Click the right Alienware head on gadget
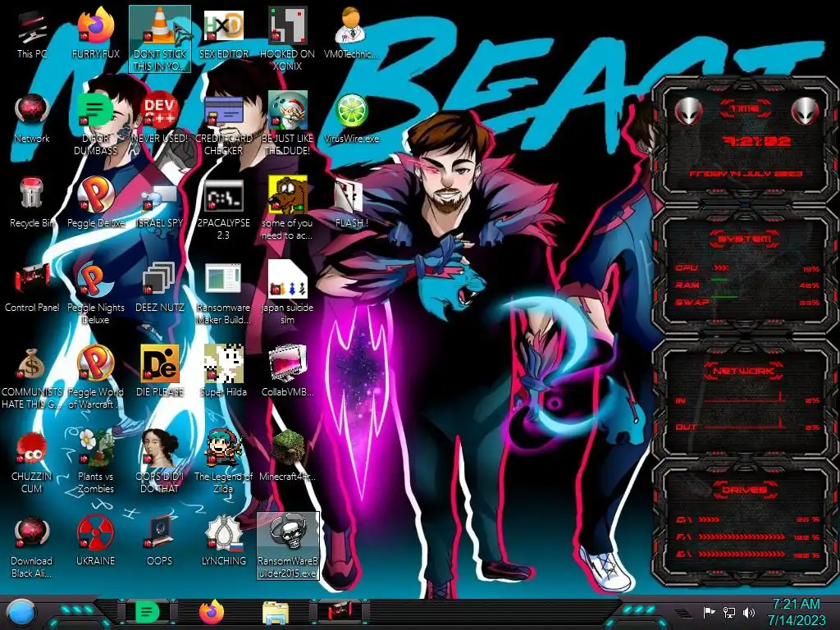 (x=805, y=112)
